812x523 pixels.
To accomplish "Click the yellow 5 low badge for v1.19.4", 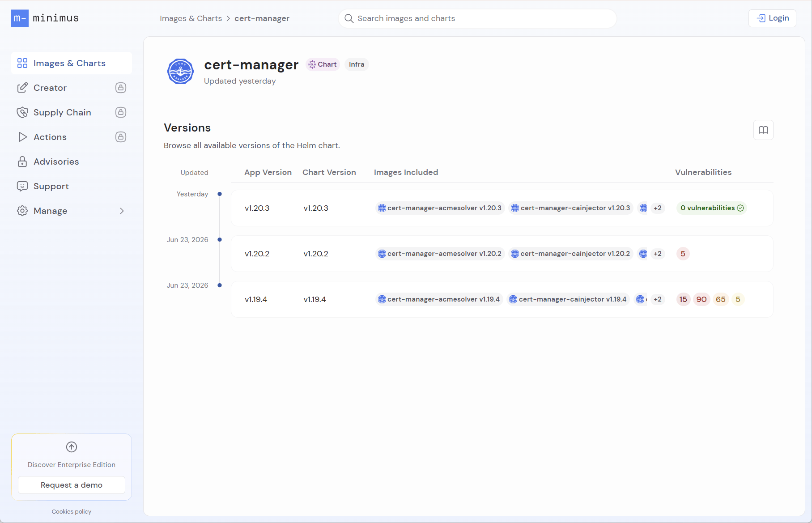I will click(x=738, y=299).
